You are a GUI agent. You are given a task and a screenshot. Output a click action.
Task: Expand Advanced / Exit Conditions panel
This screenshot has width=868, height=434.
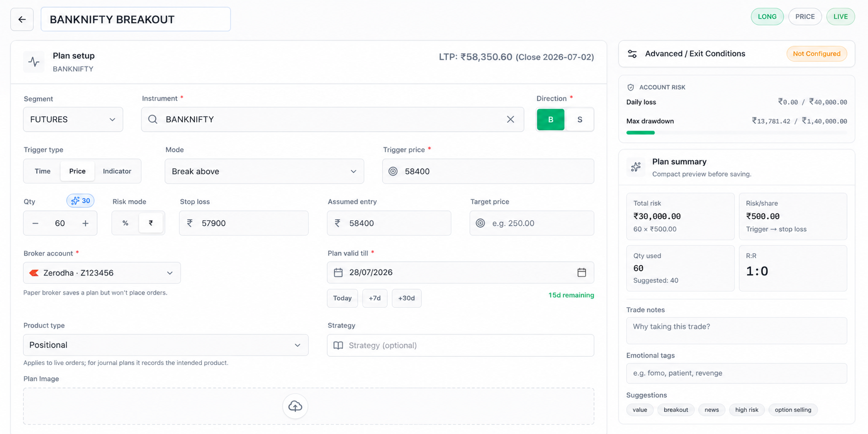736,54
